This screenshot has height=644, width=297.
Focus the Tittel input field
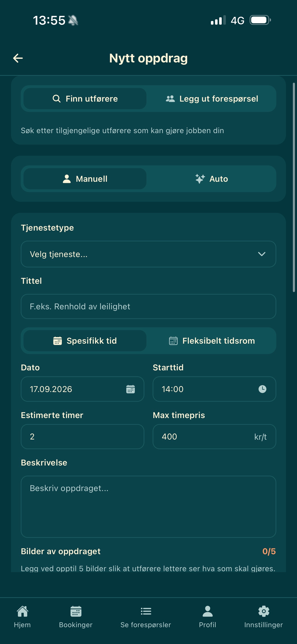pos(148,307)
